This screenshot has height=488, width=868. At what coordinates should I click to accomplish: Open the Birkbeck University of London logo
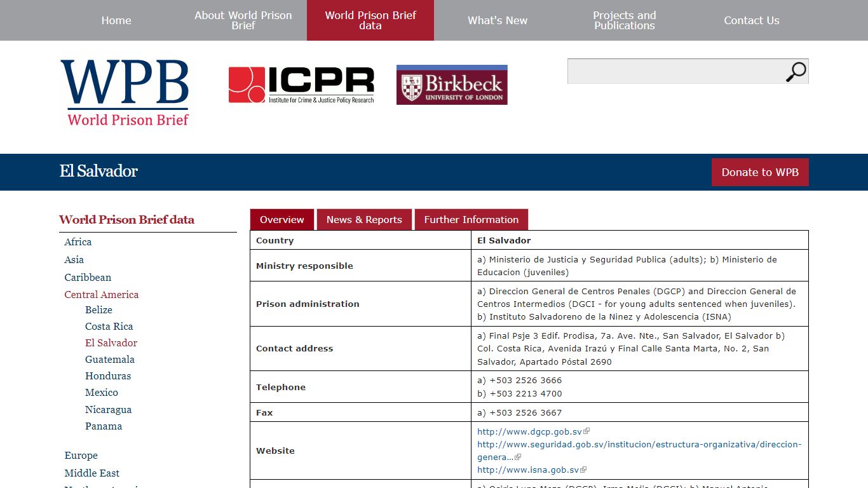[x=452, y=85]
